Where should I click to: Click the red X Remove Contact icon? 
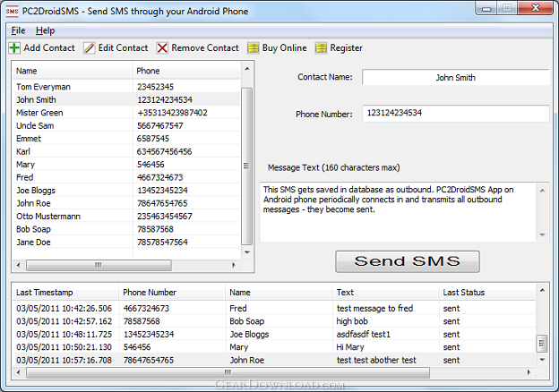[162, 47]
